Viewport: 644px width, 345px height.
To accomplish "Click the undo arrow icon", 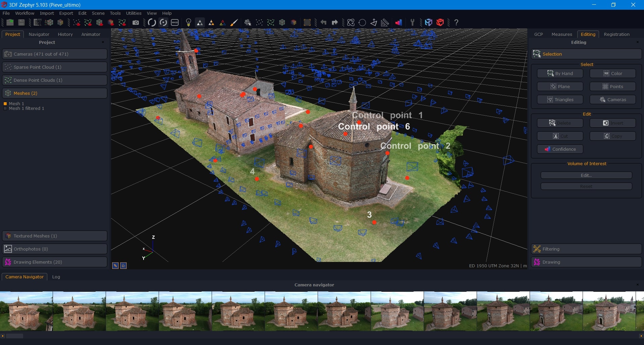I will point(323,22).
